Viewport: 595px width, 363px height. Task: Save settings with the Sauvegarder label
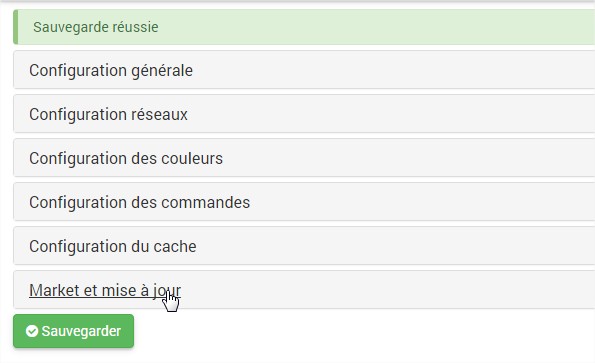[x=81, y=331]
